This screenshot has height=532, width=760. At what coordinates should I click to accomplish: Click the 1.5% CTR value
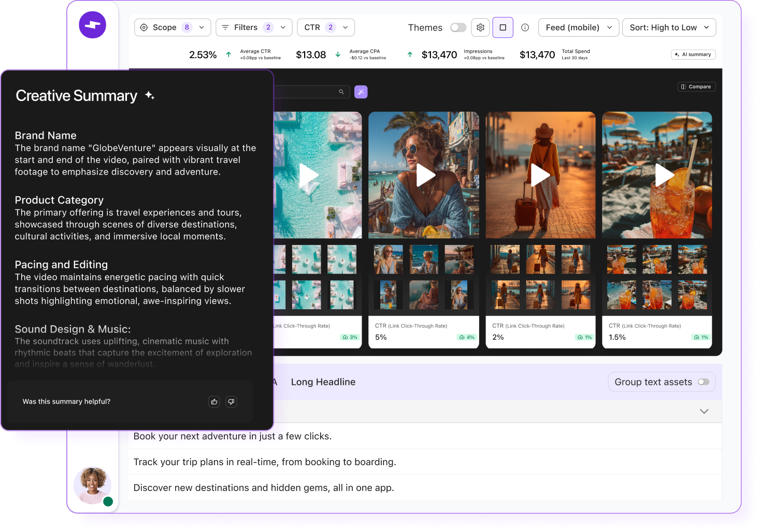pyautogui.click(x=617, y=337)
